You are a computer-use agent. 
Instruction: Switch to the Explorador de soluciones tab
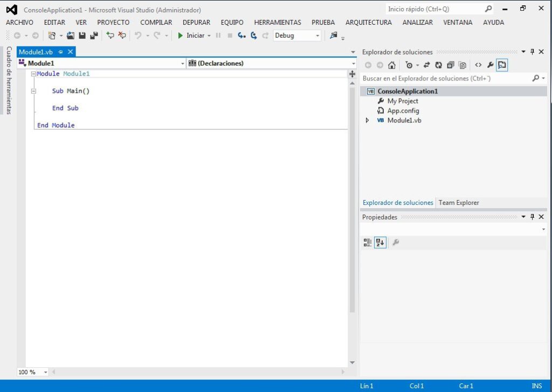coord(398,203)
